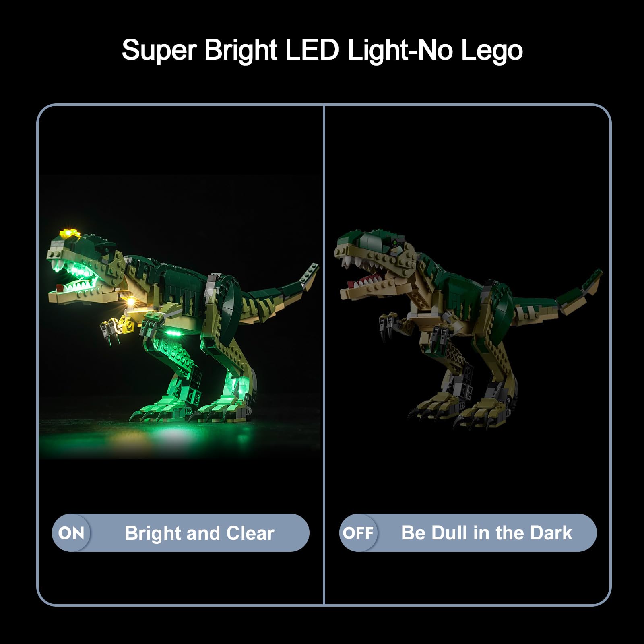The height and width of the screenshot is (644, 644).
Task: Click the yellow LED on the lit dinosaur's head
Action: (70, 233)
